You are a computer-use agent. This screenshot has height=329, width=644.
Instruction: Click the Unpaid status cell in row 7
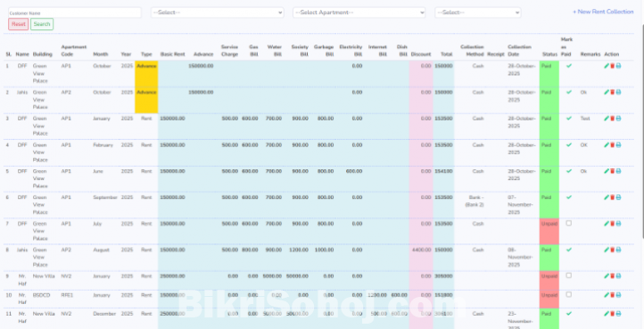549,231
